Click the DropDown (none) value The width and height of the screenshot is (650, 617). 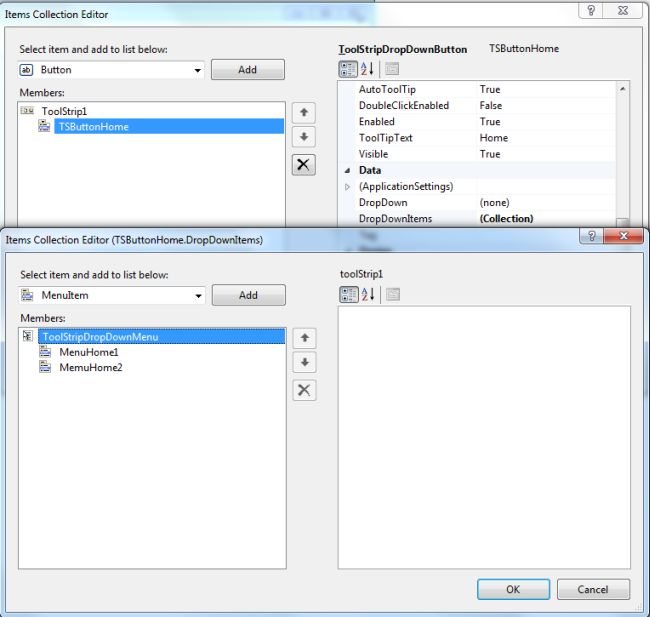(x=495, y=202)
